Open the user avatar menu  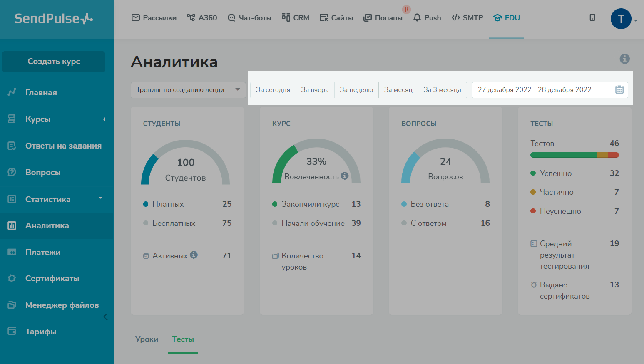tap(621, 19)
